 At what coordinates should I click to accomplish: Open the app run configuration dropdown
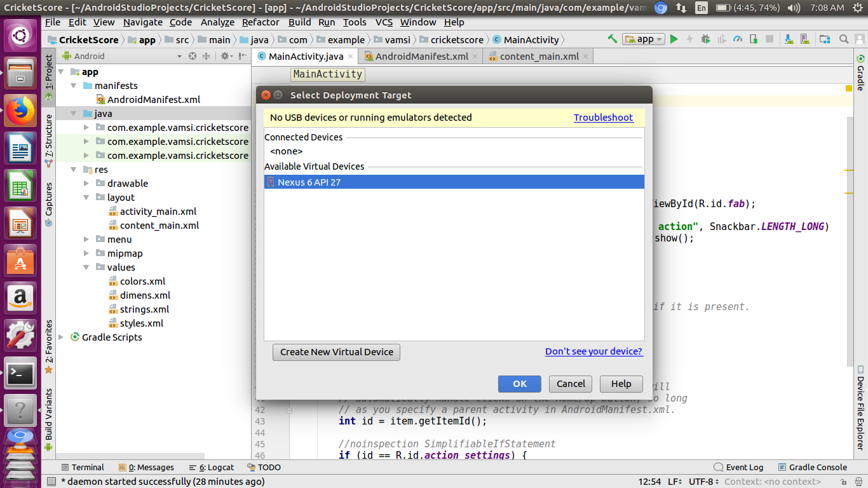pyautogui.click(x=644, y=39)
